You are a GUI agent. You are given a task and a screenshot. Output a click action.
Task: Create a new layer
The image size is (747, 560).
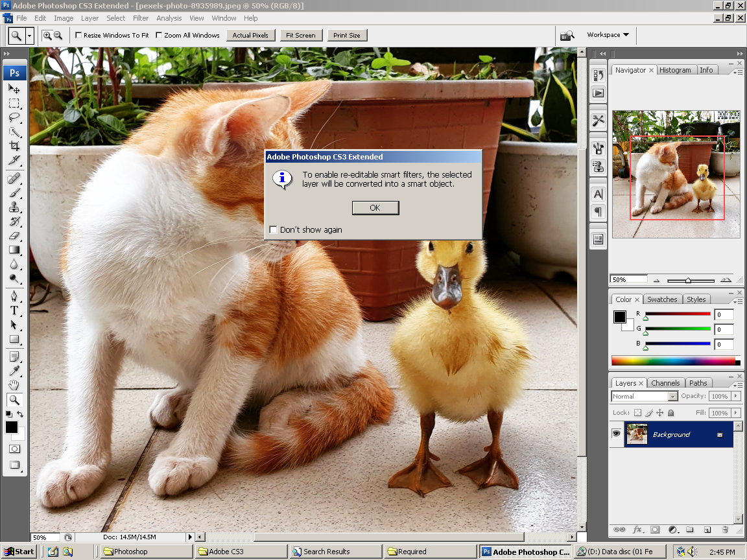tap(707, 530)
